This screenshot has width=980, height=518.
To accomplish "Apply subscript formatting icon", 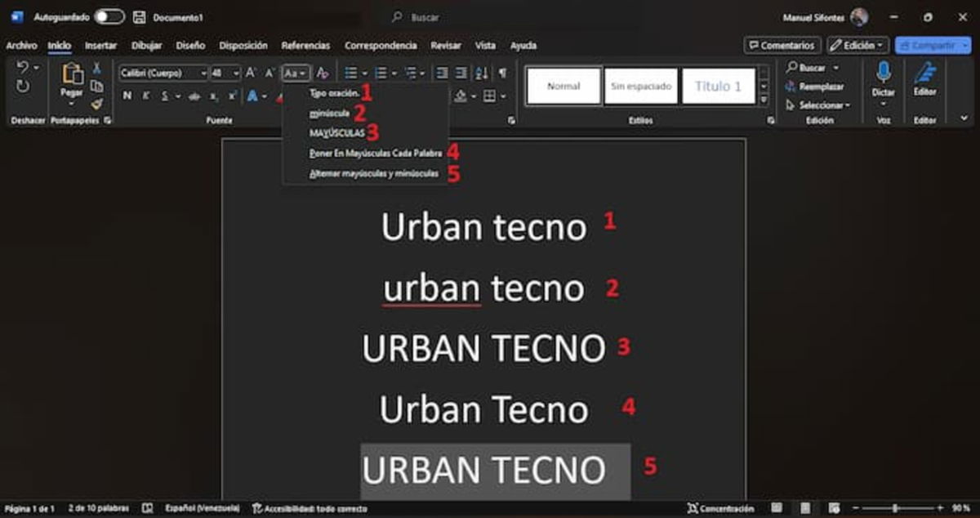I will click(214, 96).
